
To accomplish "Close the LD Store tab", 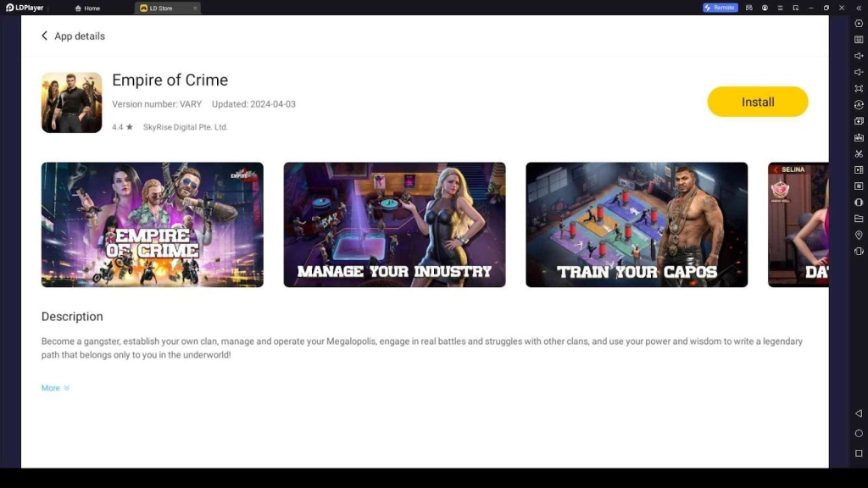I will click(194, 8).
